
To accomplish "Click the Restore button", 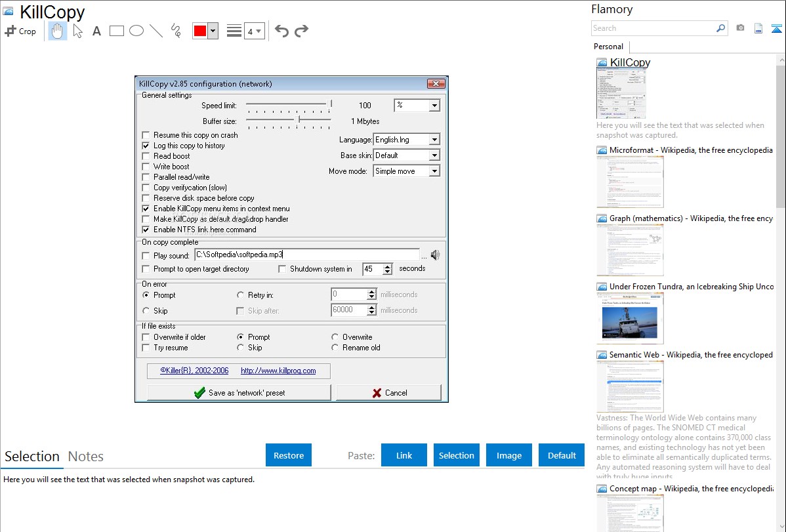I will (289, 455).
